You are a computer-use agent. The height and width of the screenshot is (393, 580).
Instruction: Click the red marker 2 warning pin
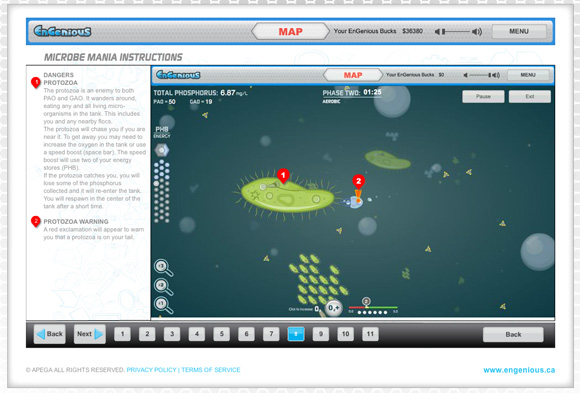pos(358,182)
